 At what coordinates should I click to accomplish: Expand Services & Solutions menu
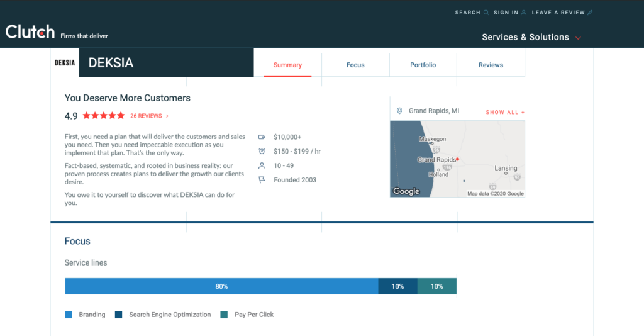531,37
